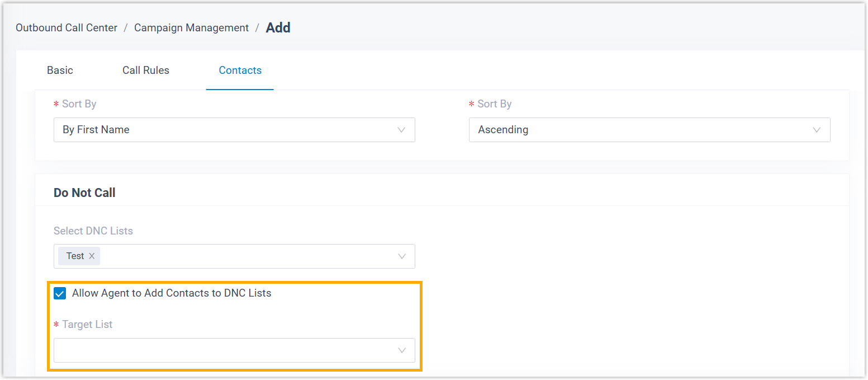Uncheck Allow Agent to Add Contacts checkbox
Image resolution: width=868 pixels, height=380 pixels.
click(60, 293)
